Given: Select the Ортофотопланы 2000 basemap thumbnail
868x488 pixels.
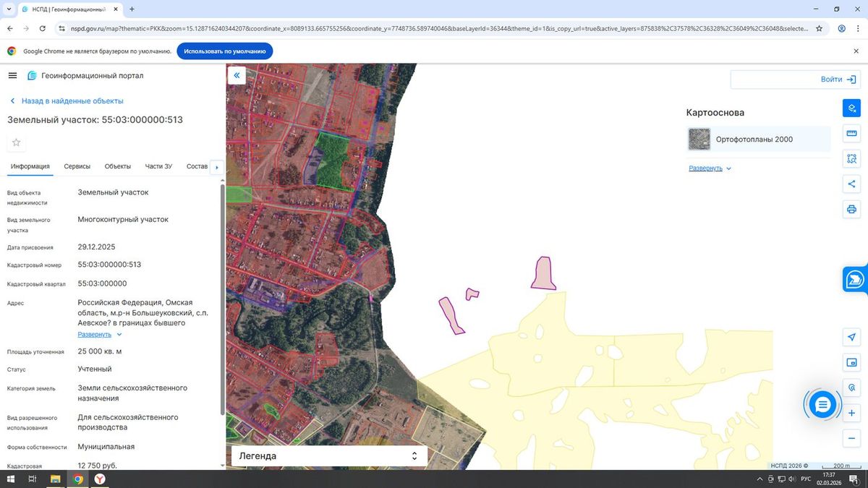Looking at the screenshot, I should (699, 139).
